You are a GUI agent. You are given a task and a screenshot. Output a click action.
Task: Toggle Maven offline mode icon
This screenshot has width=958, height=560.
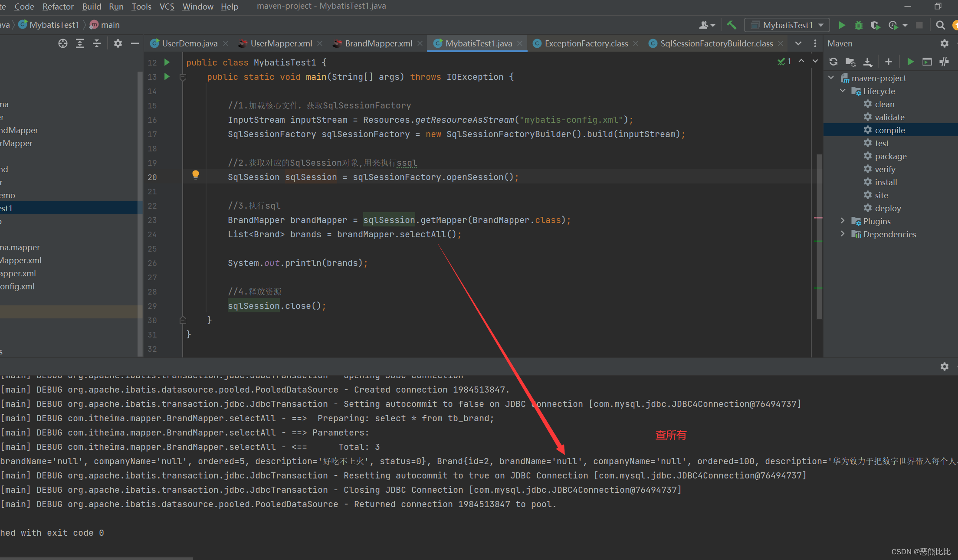944,62
